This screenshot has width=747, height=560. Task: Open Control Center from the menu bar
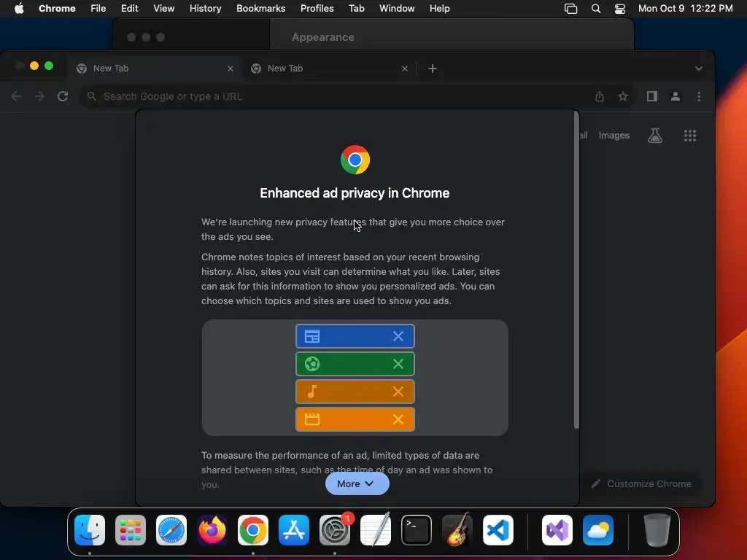tap(620, 9)
